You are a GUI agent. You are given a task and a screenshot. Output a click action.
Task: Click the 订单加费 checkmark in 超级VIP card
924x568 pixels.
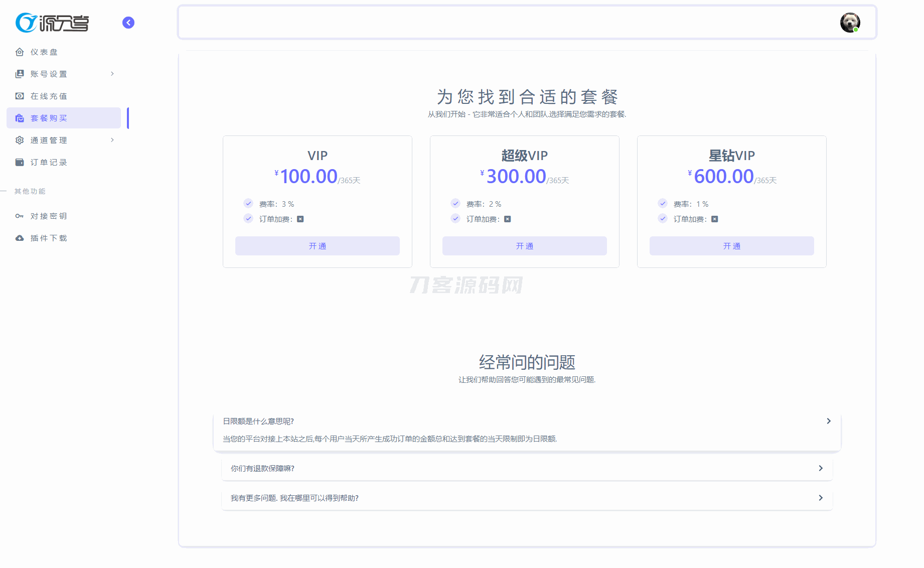coord(455,219)
